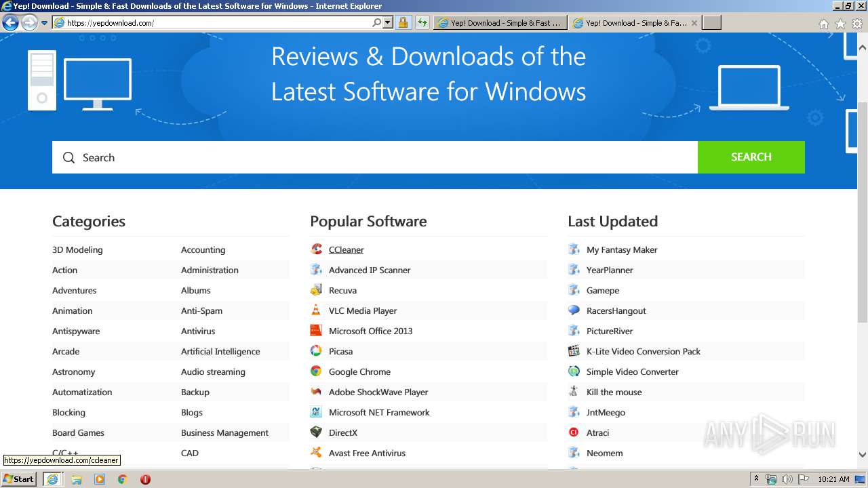Click the page scrollbar up arrow

tap(863, 48)
